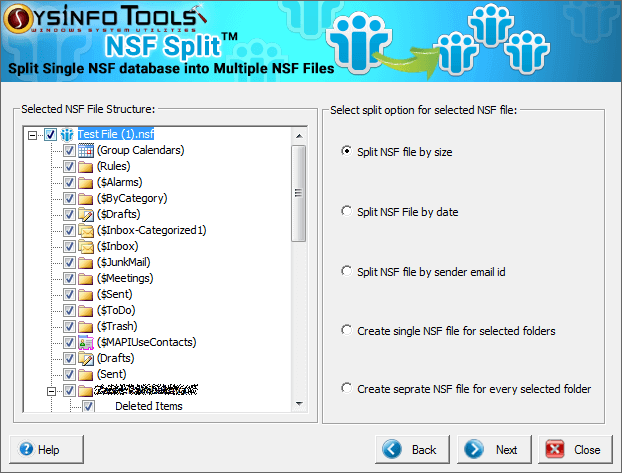This screenshot has width=622, height=473.
Task: Proceed with the Next button
Action: point(494,449)
